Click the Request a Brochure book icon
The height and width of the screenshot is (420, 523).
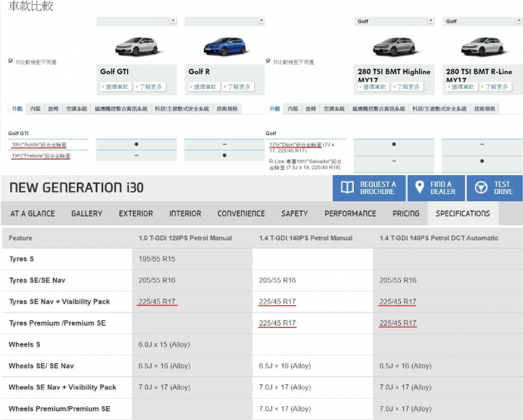[x=347, y=187]
